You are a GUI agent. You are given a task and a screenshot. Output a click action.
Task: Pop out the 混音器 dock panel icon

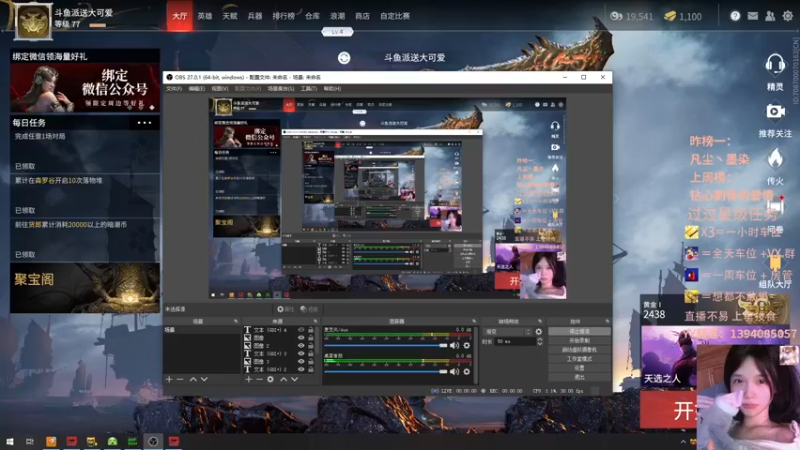pyautogui.click(x=474, y=321)
